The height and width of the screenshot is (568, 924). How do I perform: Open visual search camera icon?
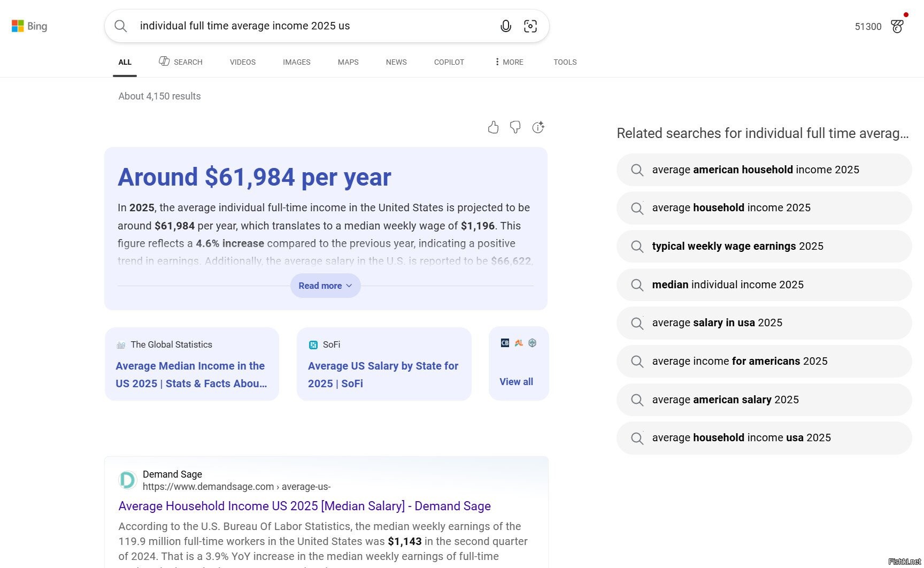tap(530, 26)
